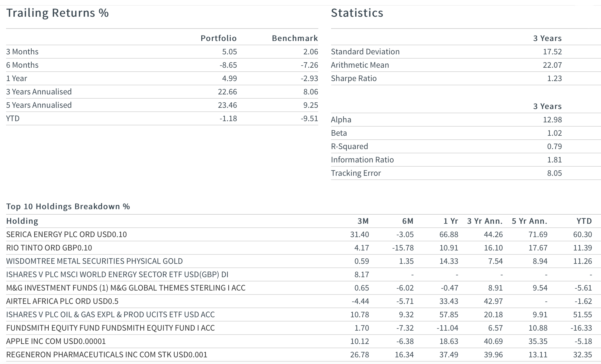Viewport: 601px width, 364px height.
Task: Select the '5 Years Annualised' row label
Action: 39,105
